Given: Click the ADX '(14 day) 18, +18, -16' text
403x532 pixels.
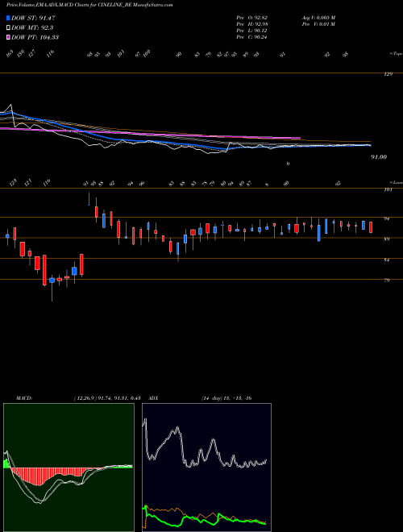Looking at the screenshot, I should (x=226, y=398).
